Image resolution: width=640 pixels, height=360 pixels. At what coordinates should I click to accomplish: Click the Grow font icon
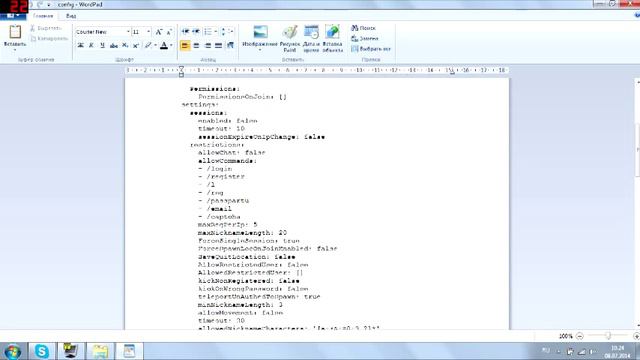(x=159, y=32)
